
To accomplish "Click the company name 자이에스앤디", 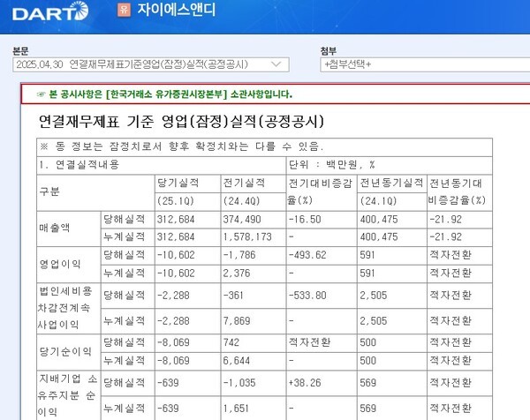I will click(176, 10).
